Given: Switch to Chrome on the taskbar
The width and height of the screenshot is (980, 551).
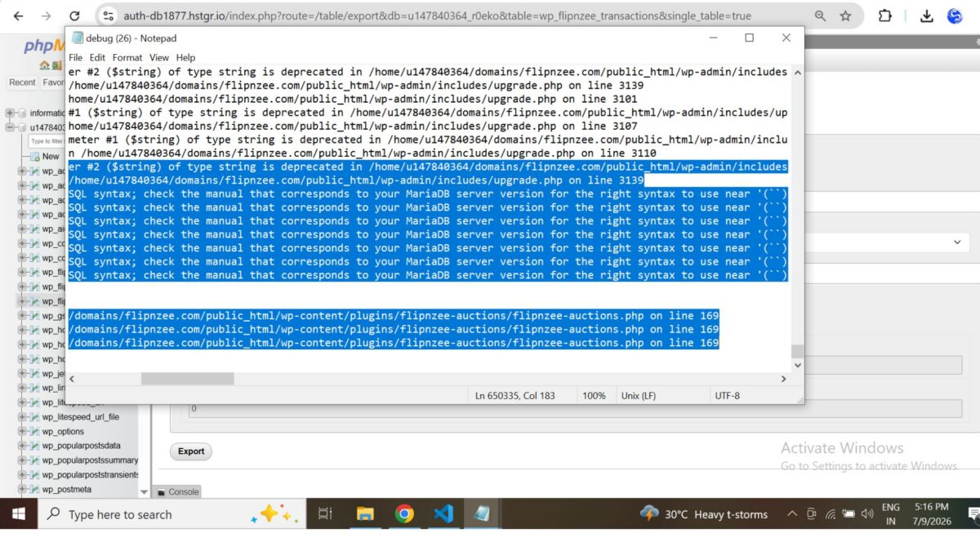Looking at the screenshot, I should (x=404, y=514).
